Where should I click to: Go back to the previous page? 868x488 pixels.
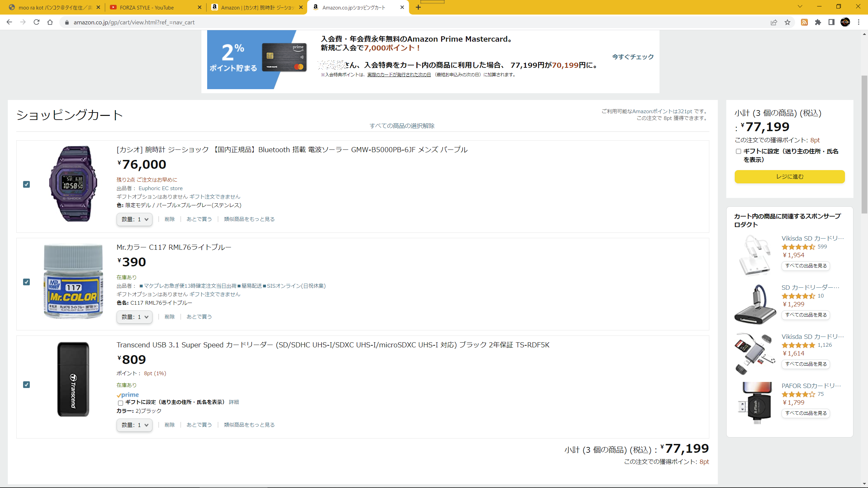[x=9, y=22]
